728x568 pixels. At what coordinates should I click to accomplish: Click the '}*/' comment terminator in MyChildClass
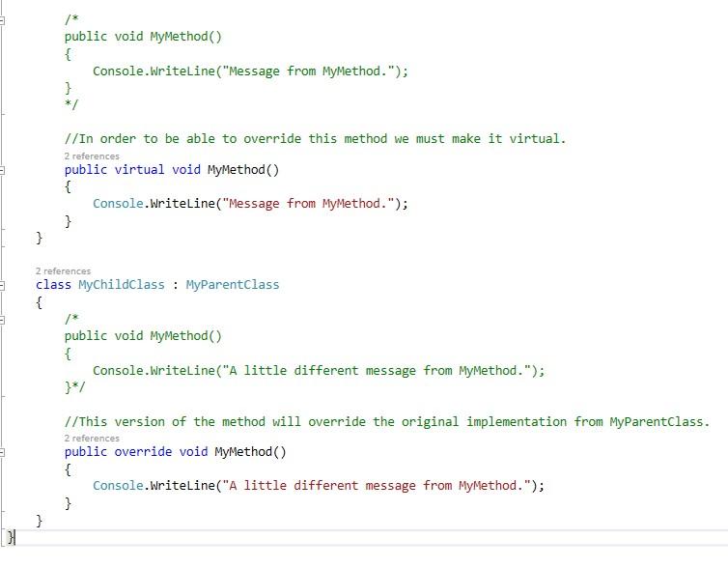pyautogui.click(x=75, y=386)
